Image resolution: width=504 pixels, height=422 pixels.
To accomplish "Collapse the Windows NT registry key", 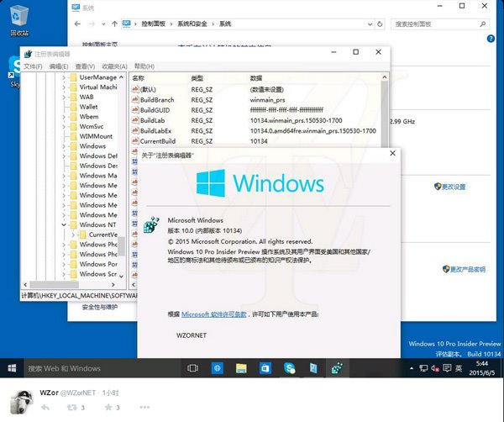I will [x=65, y=225].
